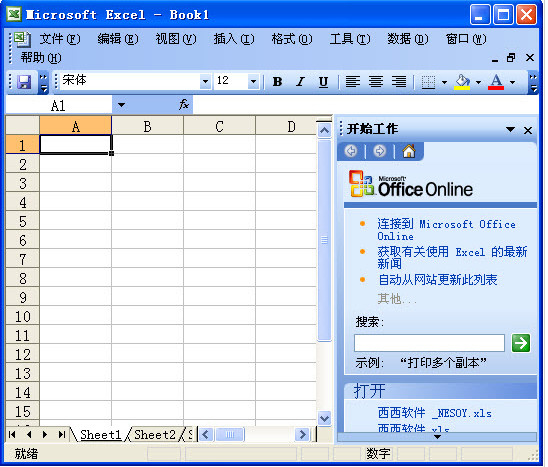Close the 开始工作 task pane
The width and height of the screenshot is (548, 467).
(528, 130)
